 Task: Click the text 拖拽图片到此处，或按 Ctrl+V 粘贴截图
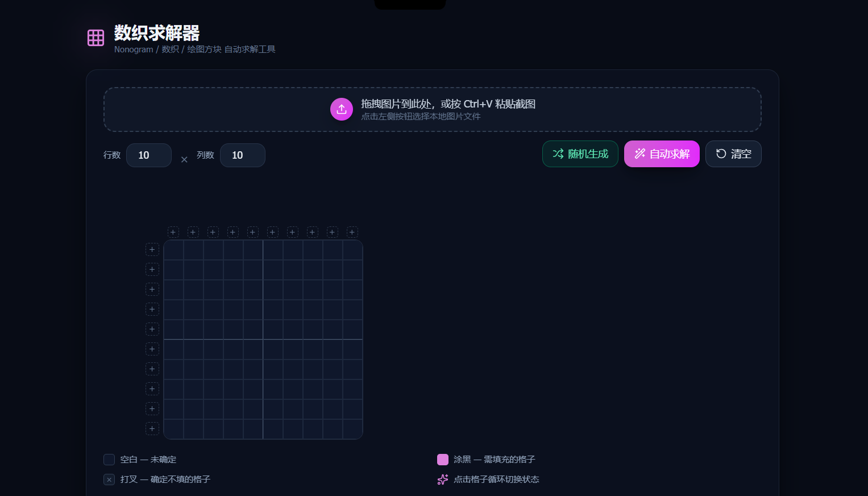[x=448, y=104]
